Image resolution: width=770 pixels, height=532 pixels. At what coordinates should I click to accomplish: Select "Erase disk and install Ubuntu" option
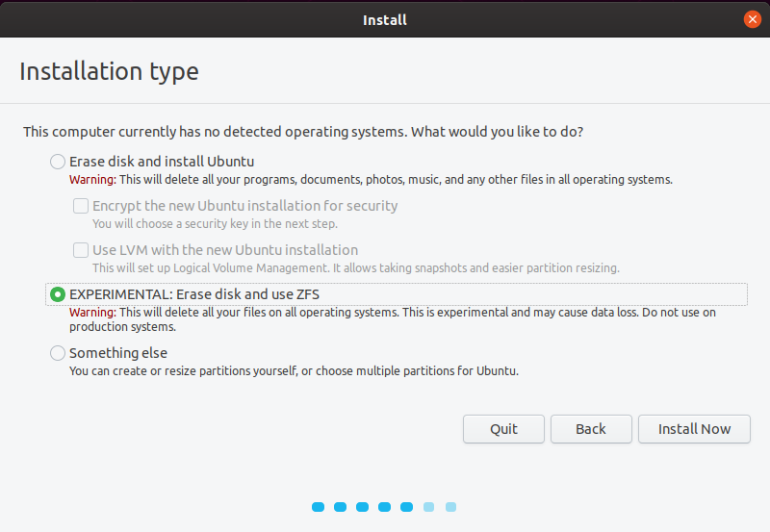(x=59, y=162)
